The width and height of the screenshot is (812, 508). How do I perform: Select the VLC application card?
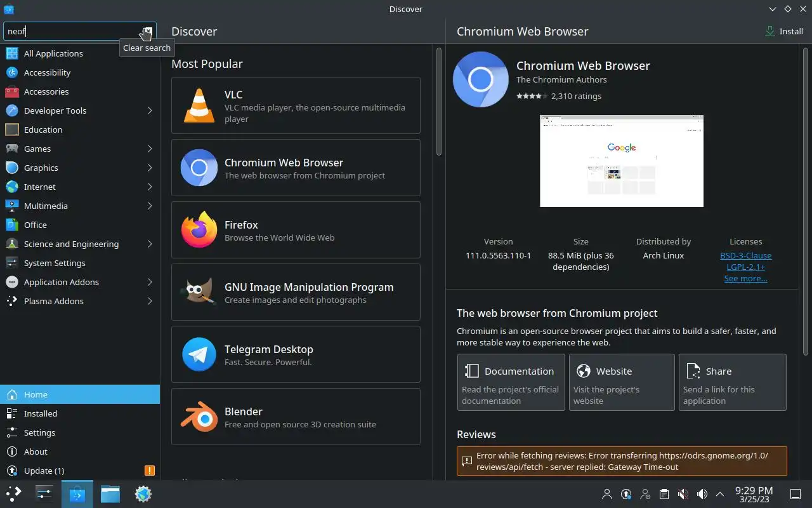296,105
